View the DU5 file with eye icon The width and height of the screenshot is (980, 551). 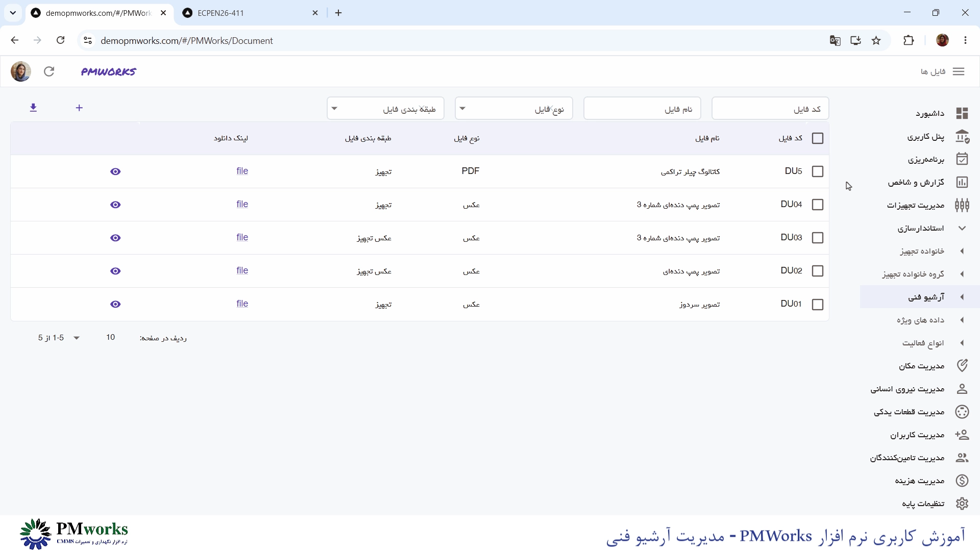point(115,171)
